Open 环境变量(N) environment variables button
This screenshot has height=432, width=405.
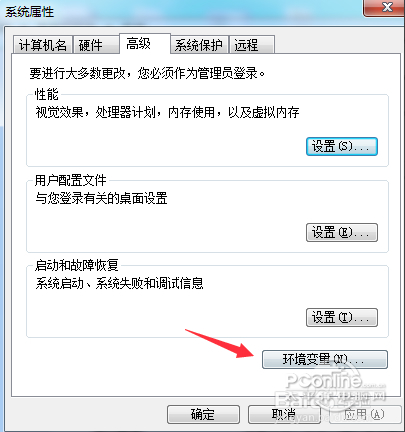[x=325, y=359]
